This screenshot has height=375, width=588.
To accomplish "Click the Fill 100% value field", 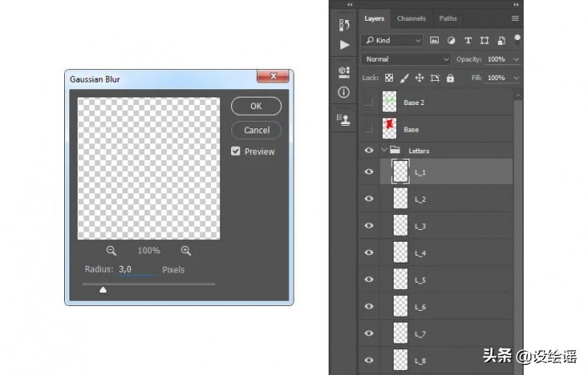I will pos(498,78).
